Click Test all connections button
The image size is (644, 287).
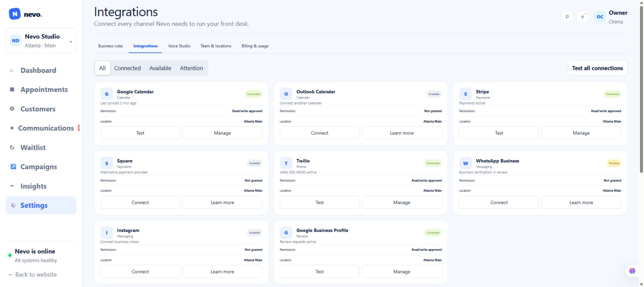tap(597, 68)
